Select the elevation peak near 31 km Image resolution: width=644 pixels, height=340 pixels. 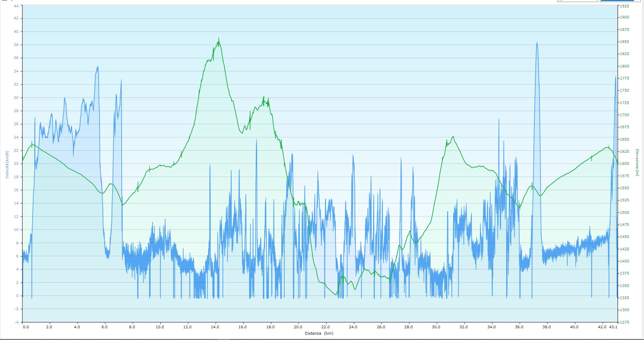tap(453, 136)
